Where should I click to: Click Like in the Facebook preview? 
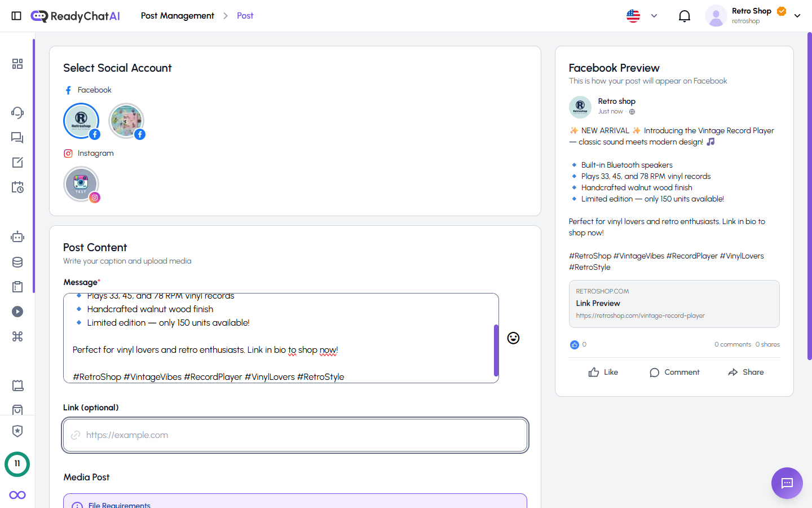coord(603,373)
